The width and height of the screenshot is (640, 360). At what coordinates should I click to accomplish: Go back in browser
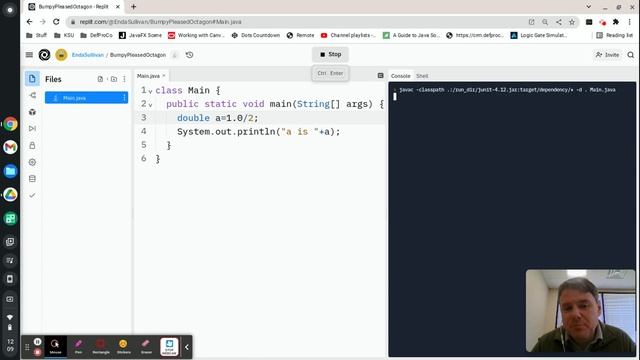pyautogui.click(x=29, y=22)
